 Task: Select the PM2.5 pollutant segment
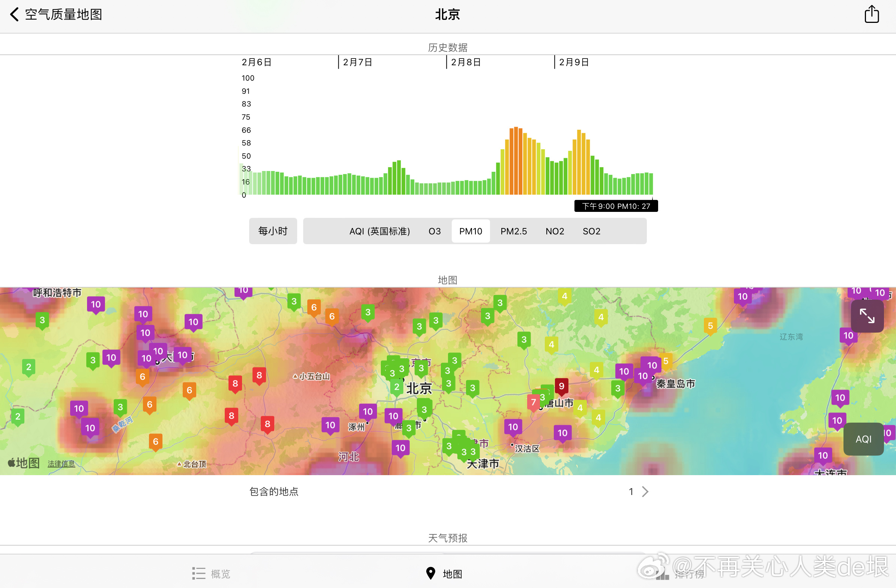(513, 231)
